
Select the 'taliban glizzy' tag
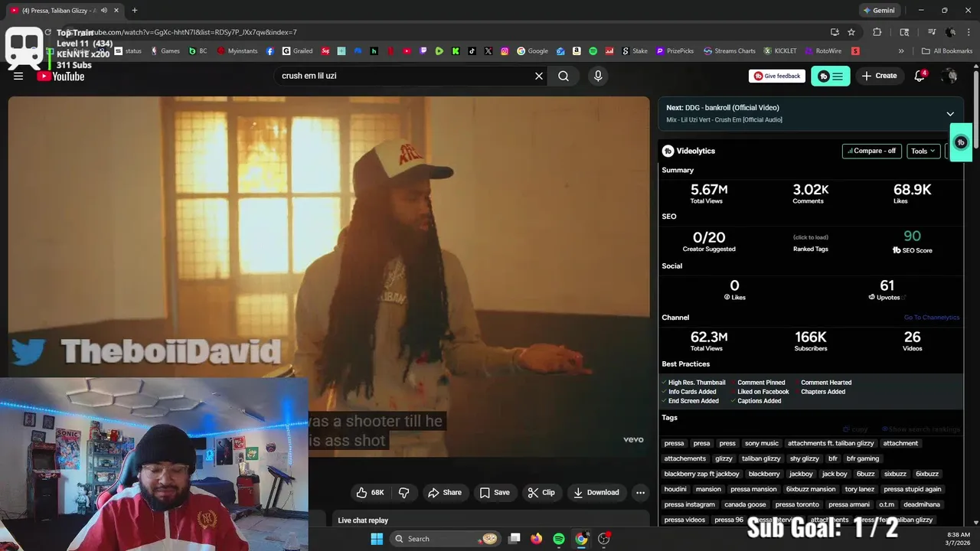[x=761, y=458]
